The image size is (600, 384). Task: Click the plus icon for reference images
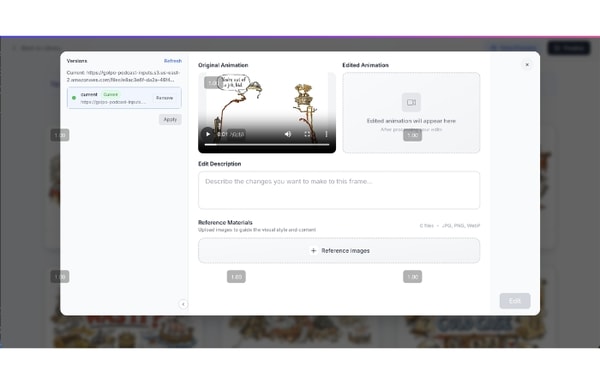[x=313, y=251]
